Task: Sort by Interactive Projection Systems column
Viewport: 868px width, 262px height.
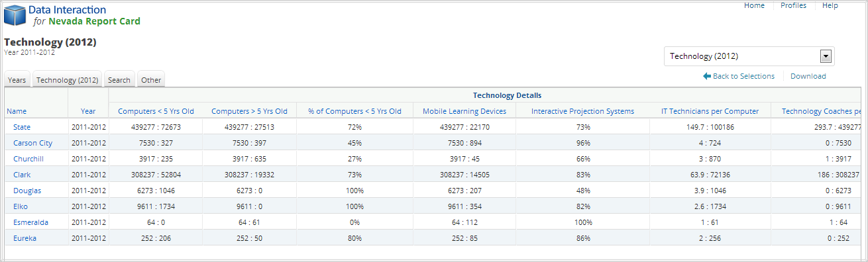Action: pyautogui.click(x=582, y=111)
